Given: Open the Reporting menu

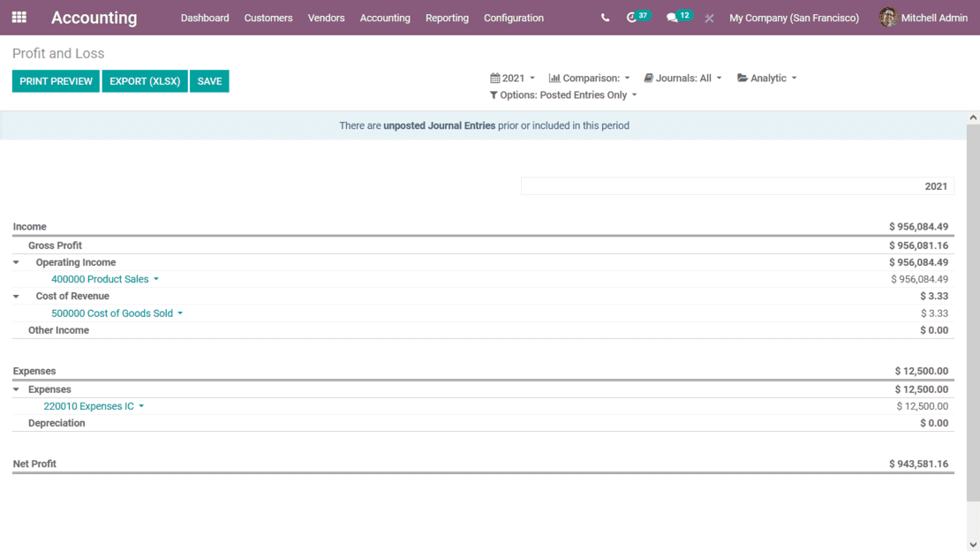Looking at the screenshot, I should point(447,18).
